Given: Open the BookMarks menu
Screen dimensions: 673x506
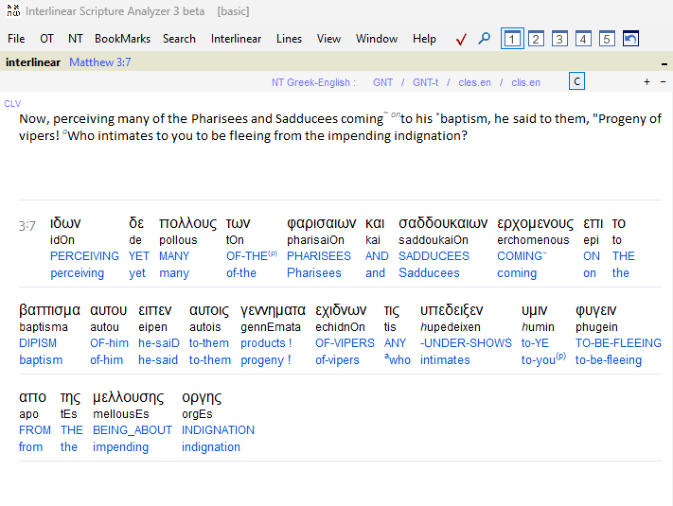Looking at the screenshot, I should click(122, 39).
